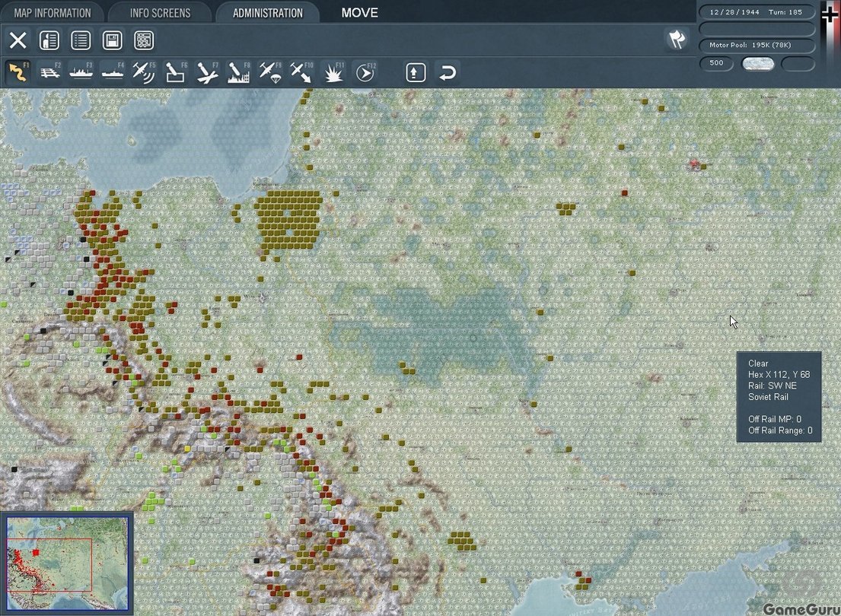Select the F10 air transfer icon
Viewport: 841px width, 616px height.
tap(301, 72)
